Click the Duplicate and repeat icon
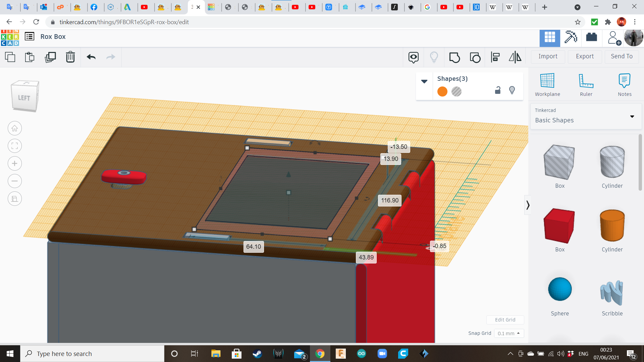 click(x=50, y=57)
